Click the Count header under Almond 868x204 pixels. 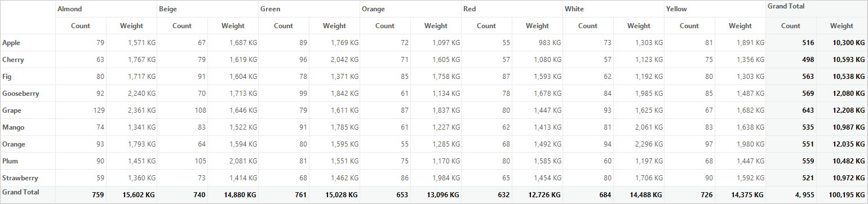[81, 26]
